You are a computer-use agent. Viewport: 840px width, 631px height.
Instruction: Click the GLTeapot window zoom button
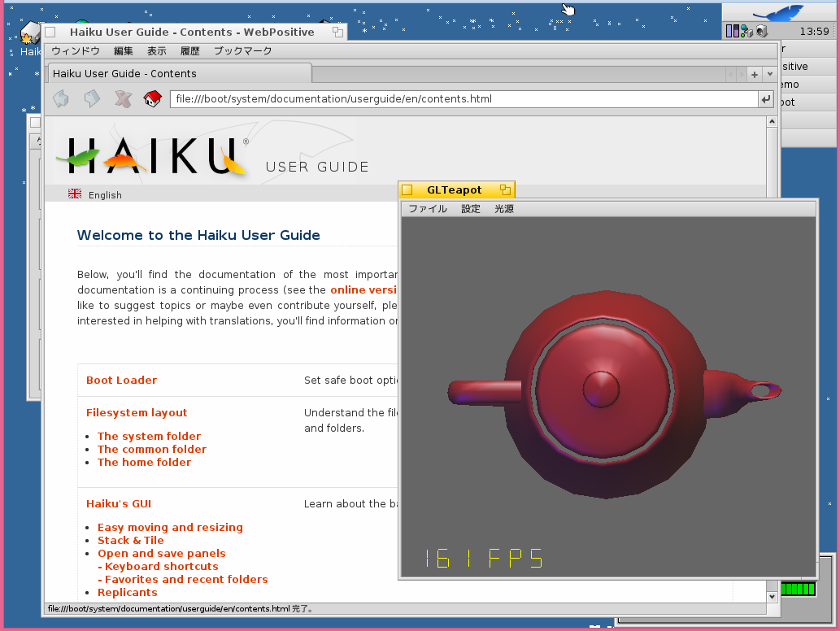505,189
